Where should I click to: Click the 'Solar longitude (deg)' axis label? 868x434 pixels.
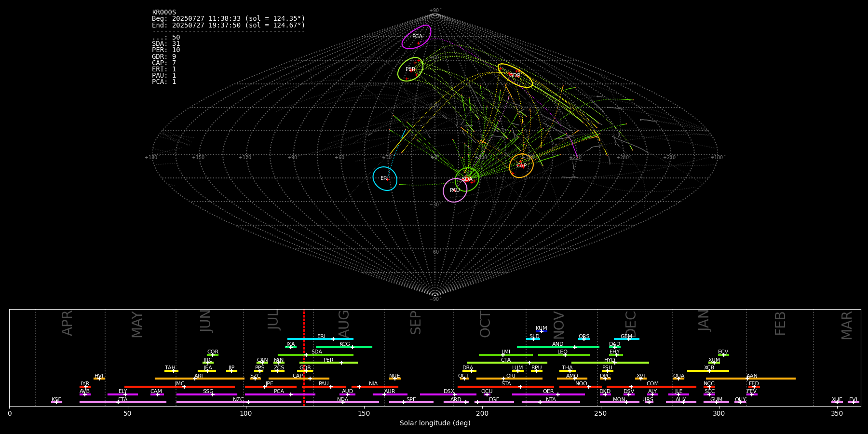pyautogui.click(x=435, y=423)
